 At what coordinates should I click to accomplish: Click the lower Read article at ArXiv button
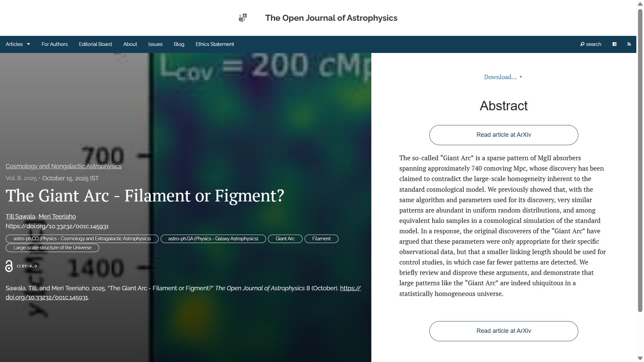(x=503, y=331)
